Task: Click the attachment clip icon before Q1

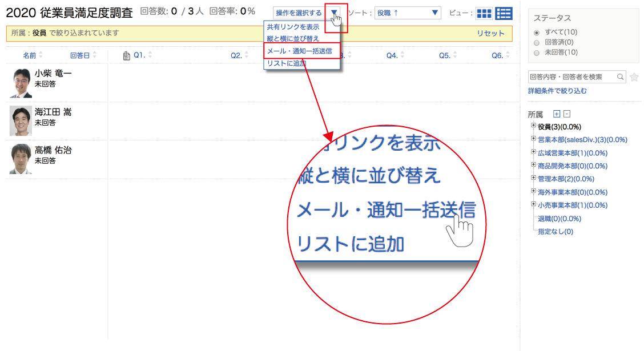Action: (127, 55)
